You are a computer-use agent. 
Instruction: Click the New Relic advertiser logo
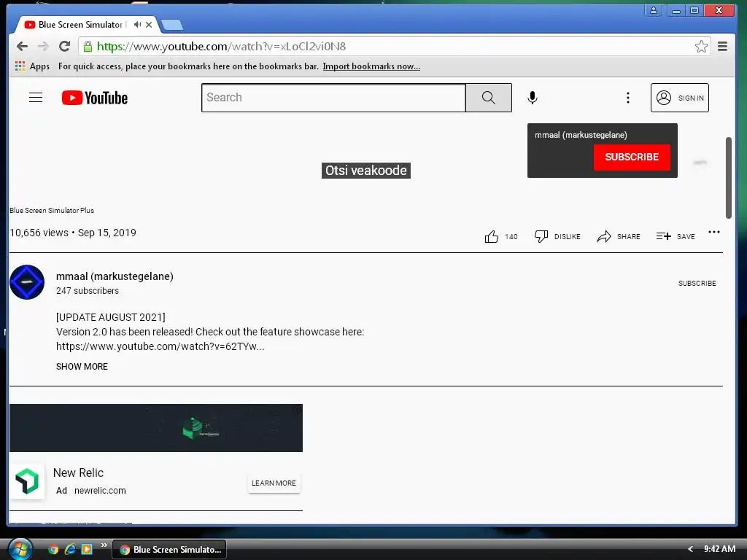tap(27, 481)
